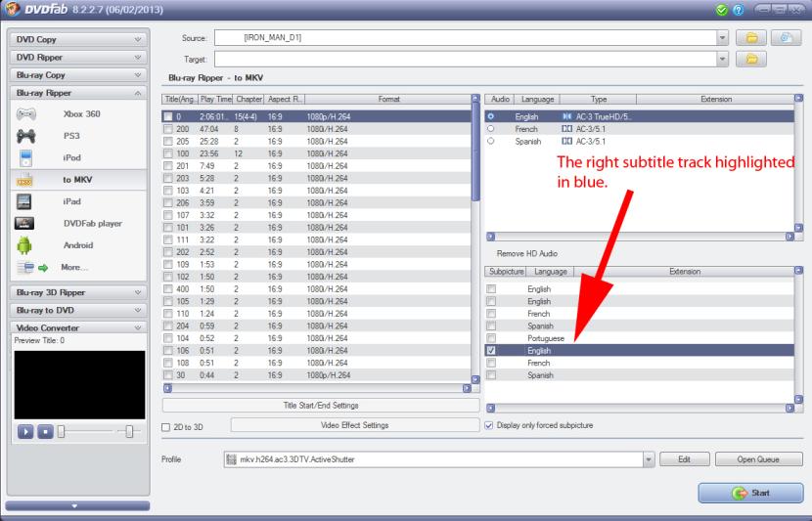Screen dimensions: 812x521
Task: Open source disc image icon
Action: point(787,38)
